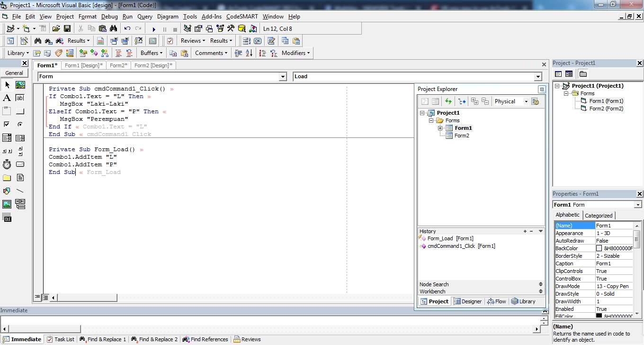Pick the Image control in the toolbox
Image resolution: width=644 pixels, height=345 pixels.
(x=7, y=204)
